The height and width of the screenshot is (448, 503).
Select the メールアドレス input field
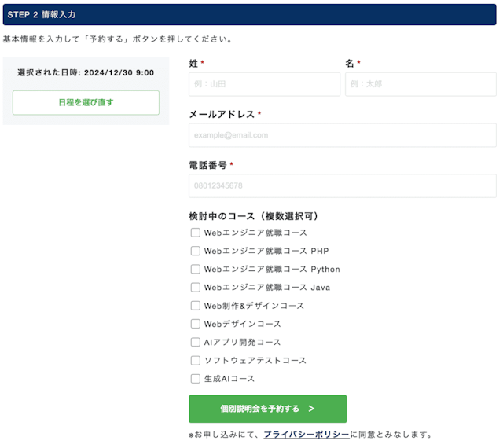pyautogui.click(x=343, y=135)
